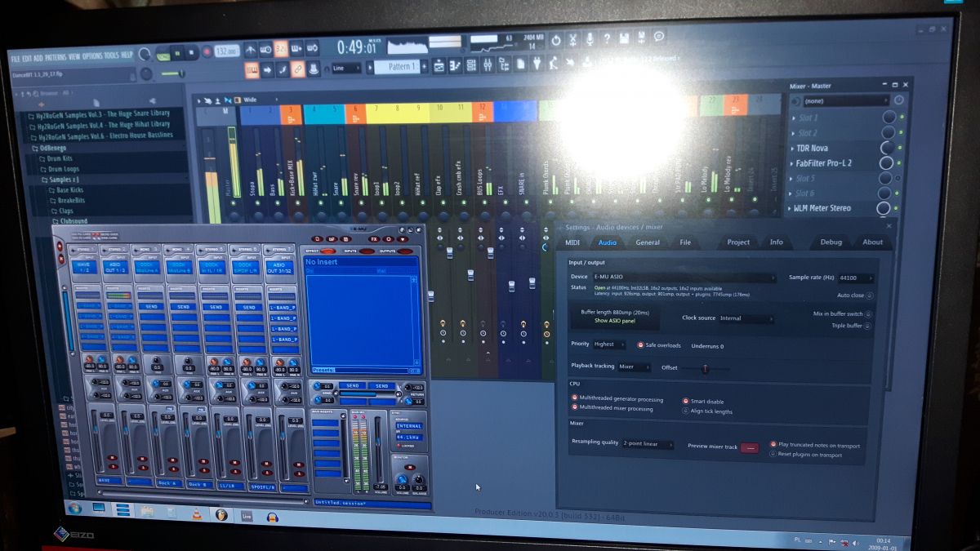Click VLC cone icon in taskbar
The image size is (980, 551).
tap(196, 513)
